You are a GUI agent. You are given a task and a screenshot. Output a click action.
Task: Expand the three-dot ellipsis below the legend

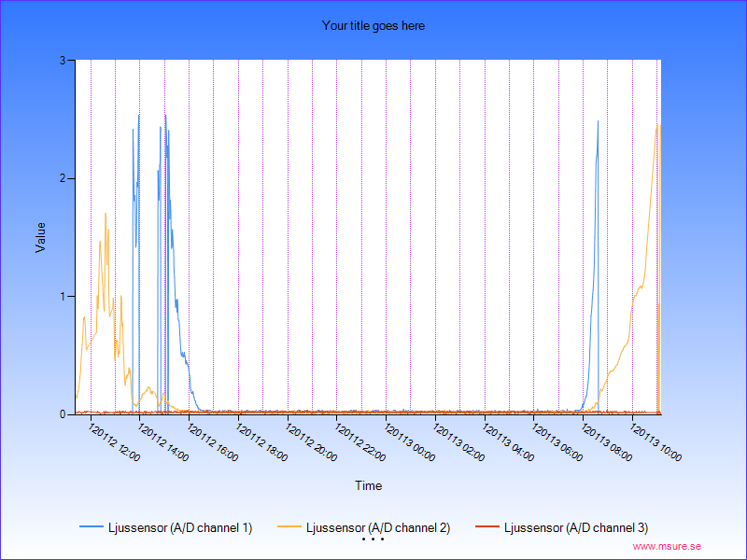pos(373,539)
